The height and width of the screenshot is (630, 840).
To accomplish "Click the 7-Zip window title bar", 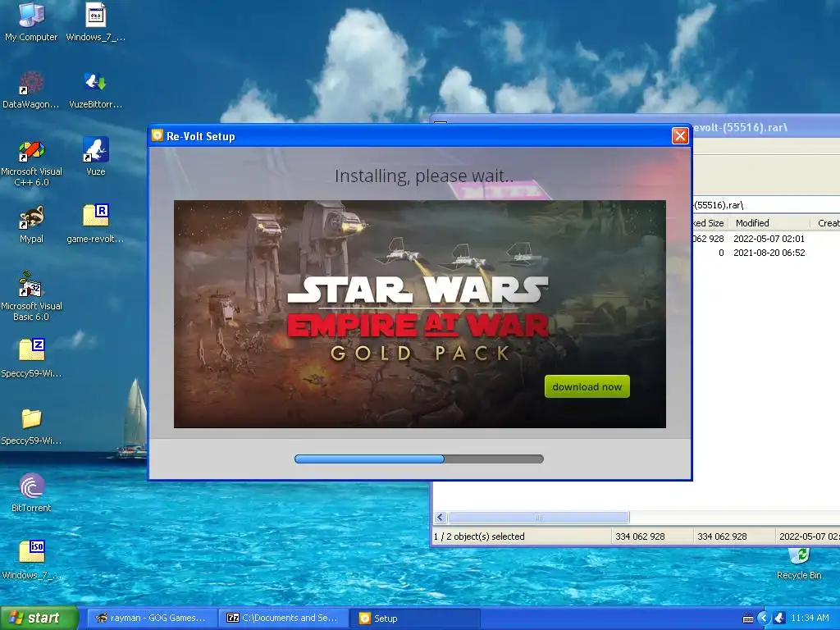I will click(766, 127).
